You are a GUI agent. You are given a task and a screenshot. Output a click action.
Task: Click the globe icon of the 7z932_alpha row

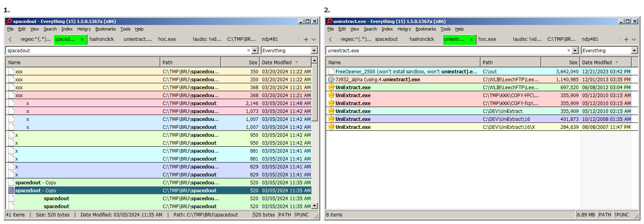click(x=331, y=80)
